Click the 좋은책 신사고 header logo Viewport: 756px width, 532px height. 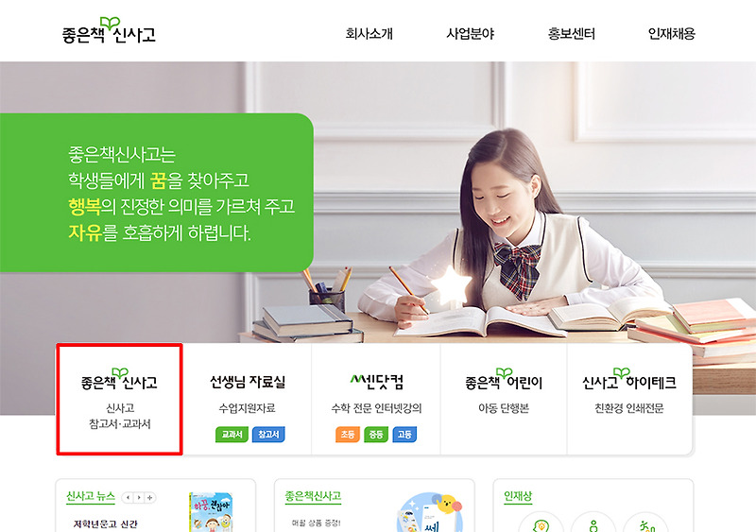point(109,31)
